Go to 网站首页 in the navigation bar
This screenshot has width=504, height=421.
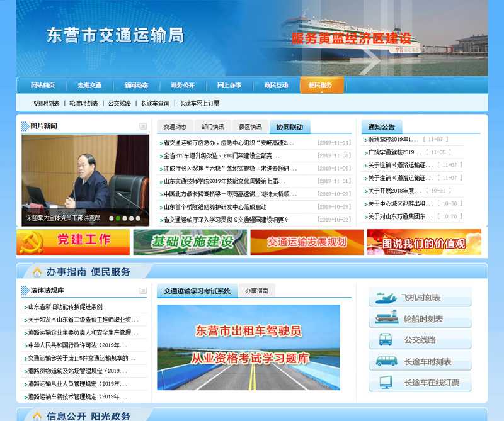pos(43,85)
